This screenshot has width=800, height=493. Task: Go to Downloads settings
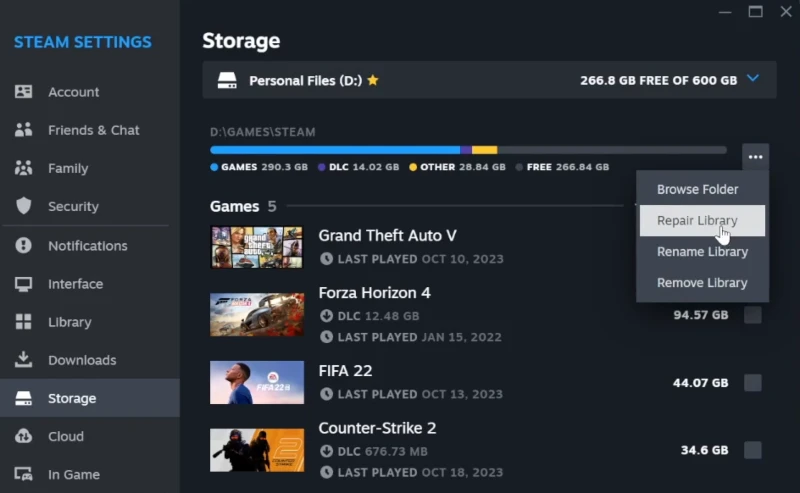90,360
